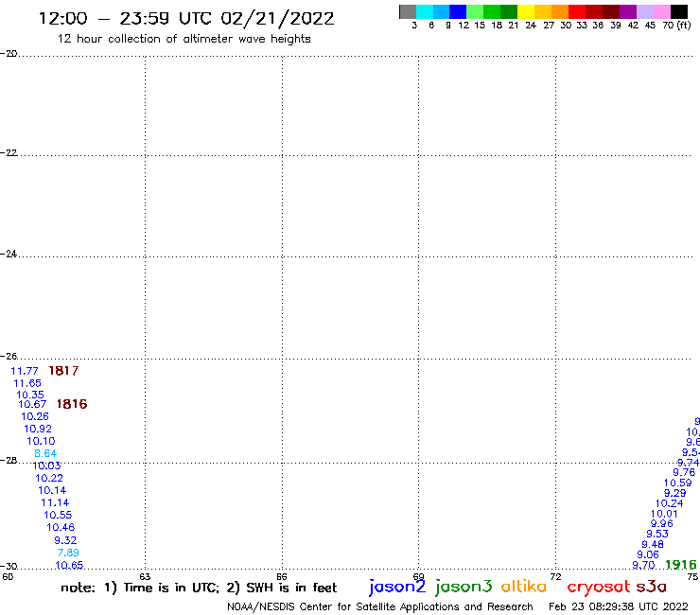Click the wave height value 10.14

tap(52, 490)
